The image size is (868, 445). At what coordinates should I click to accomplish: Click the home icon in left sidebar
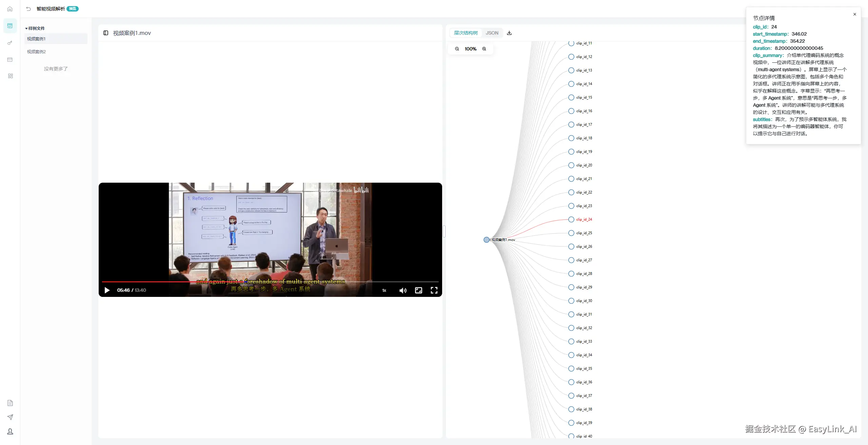coord(10,9)
